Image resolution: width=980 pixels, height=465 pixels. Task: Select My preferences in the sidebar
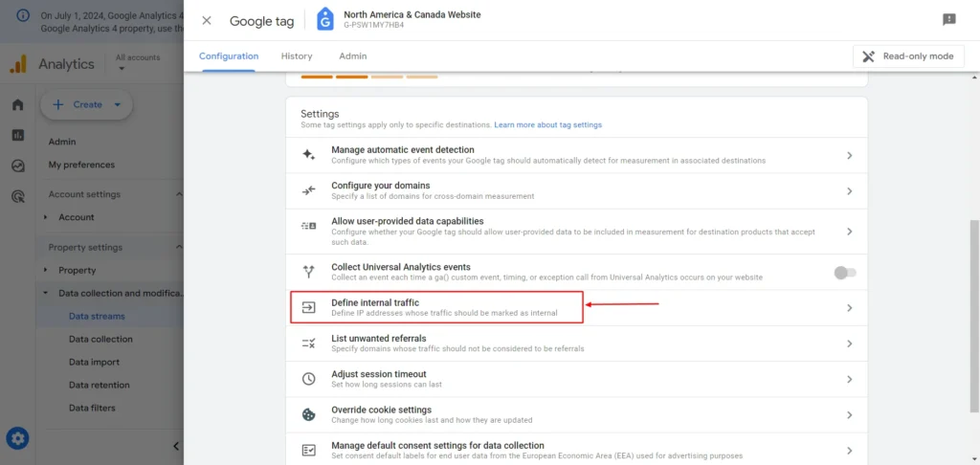pyautogui.click(x=81, y=165)
